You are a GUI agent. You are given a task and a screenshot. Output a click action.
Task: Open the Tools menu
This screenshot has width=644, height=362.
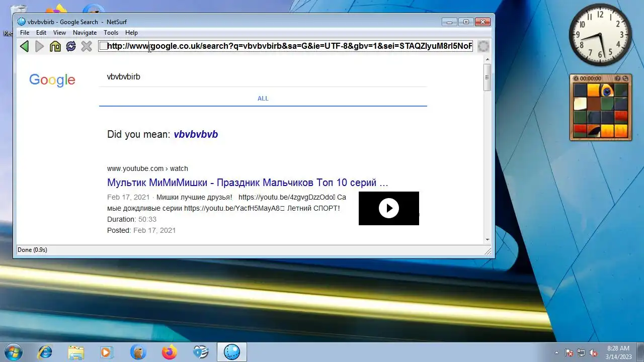pos(111,33)
